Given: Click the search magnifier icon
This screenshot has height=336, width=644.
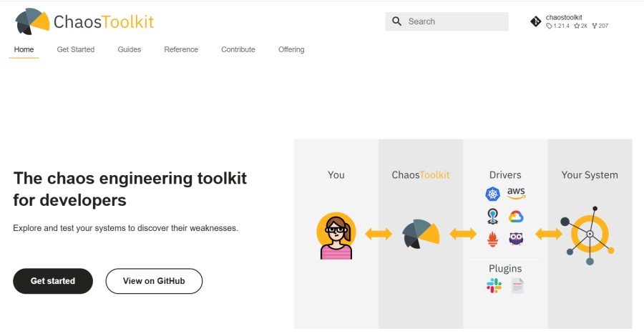Looking at the screenshot, I should coord(396,21).
